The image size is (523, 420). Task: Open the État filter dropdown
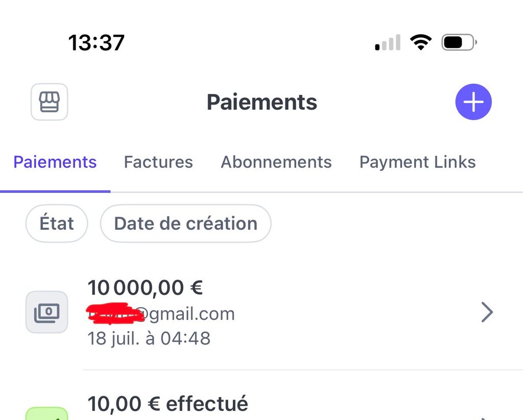coord(57,224)
